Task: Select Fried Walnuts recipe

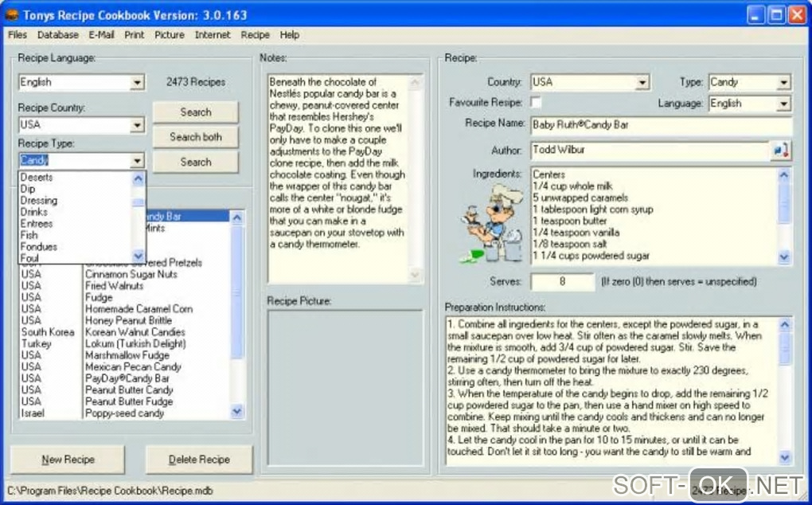Action: tap(114, 286)
